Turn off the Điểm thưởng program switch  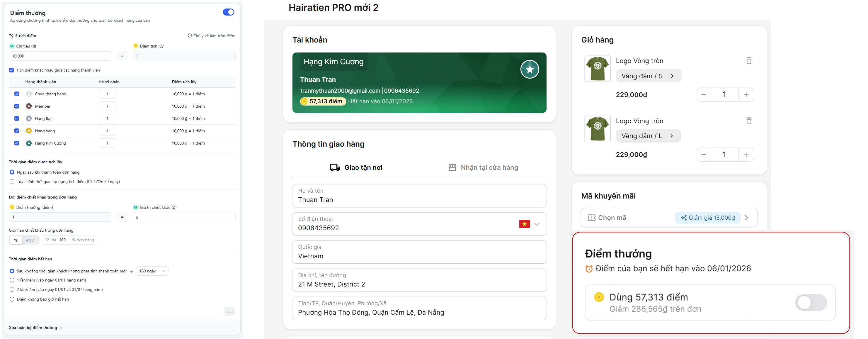(229, 13)
